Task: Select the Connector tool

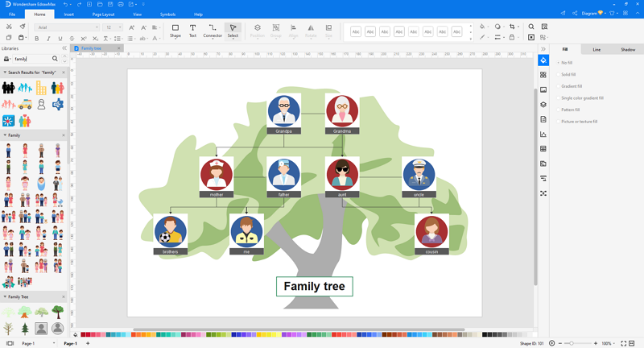Action: (x=213, y=31)
